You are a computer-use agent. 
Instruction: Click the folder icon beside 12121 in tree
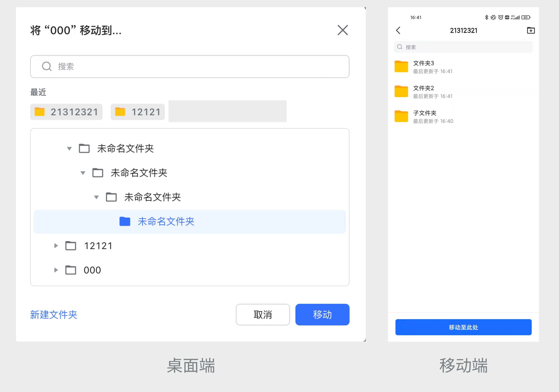71,246
